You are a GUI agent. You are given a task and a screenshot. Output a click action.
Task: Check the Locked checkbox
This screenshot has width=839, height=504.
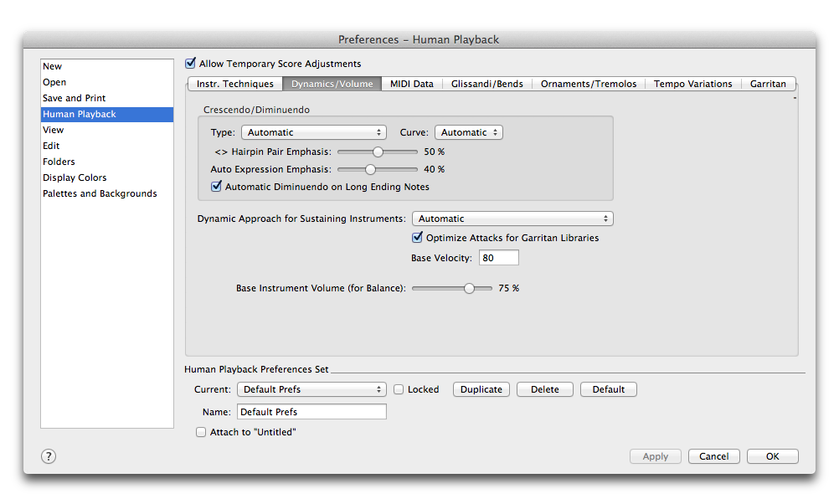click(x=399, y=389)
